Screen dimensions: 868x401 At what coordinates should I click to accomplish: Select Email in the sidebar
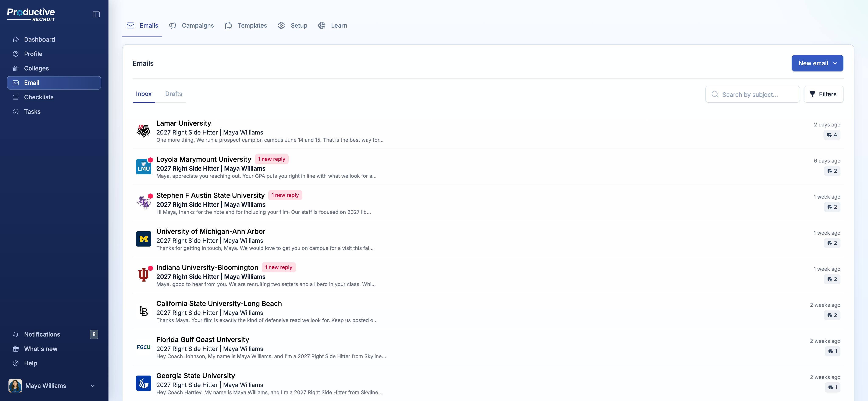click(54, 83)
